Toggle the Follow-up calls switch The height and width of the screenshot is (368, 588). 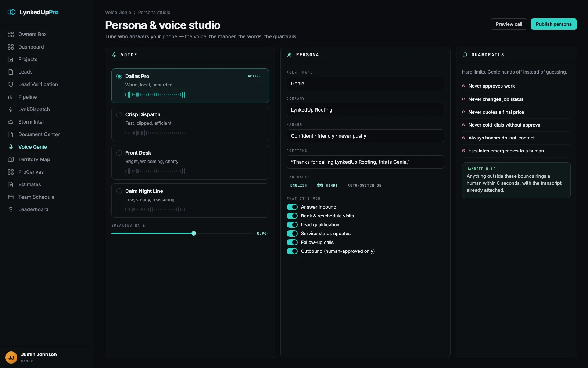[x=292, y=243]
